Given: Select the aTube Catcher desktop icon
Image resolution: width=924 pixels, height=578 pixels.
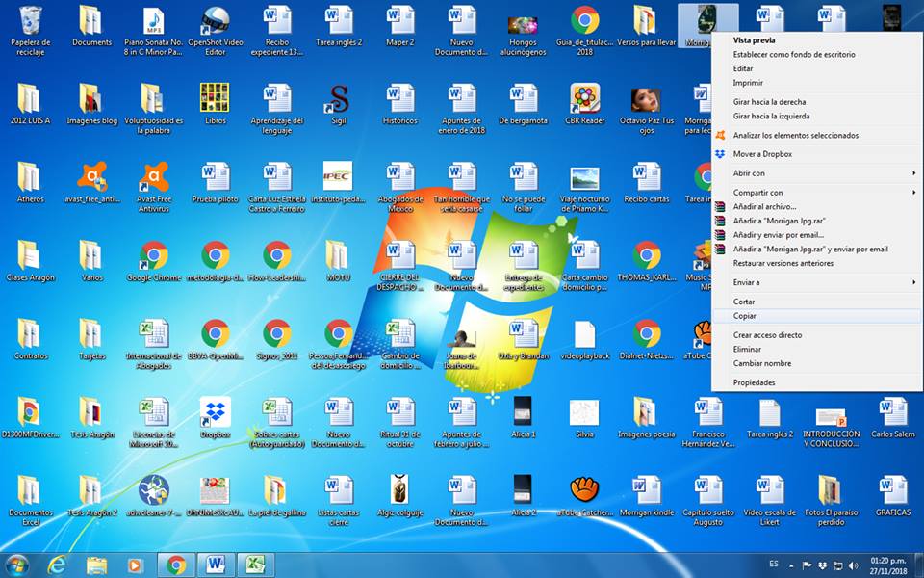Looking at the screenshot, I should tap(584, 491).
